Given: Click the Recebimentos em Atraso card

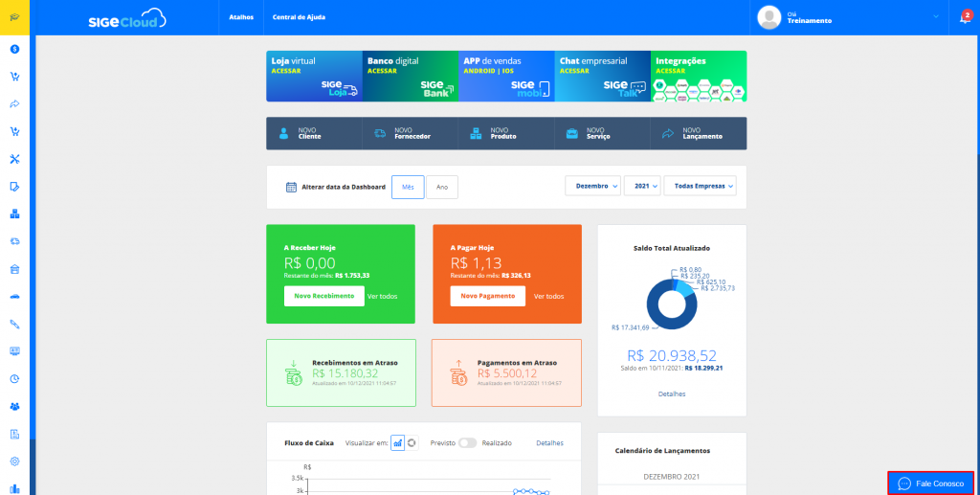Looking at the screenshot, I should (x=342, y=373).
